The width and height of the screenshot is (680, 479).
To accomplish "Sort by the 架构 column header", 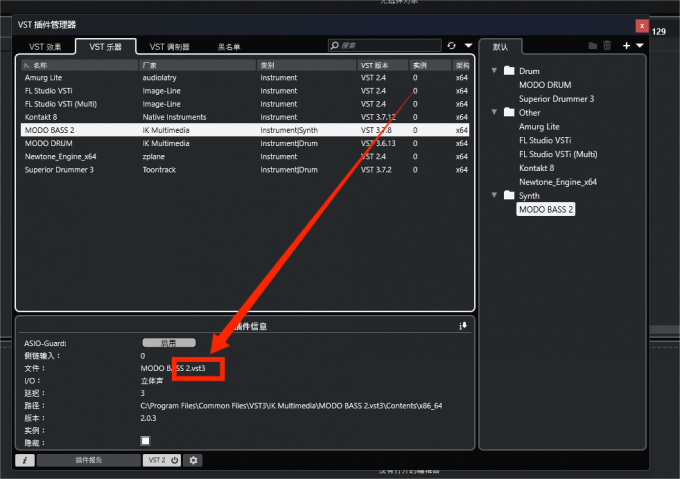I will pos(461,65).
